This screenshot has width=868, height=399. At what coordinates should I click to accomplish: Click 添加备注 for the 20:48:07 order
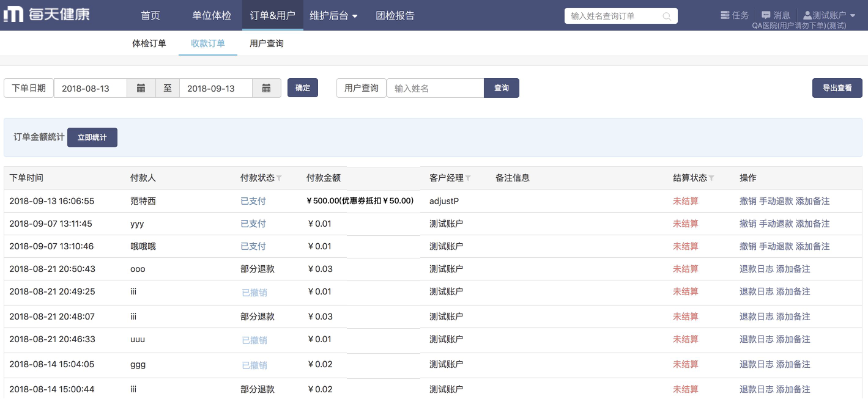tap(793, 317)
